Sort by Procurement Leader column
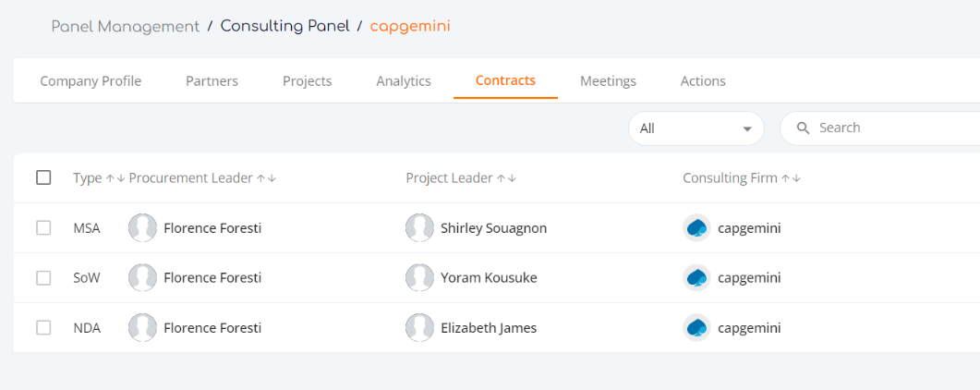 [x=202, y=178]
